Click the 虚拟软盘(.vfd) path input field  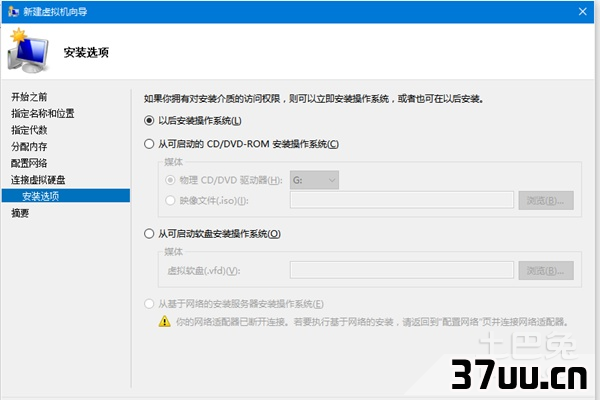pos(401,270)
